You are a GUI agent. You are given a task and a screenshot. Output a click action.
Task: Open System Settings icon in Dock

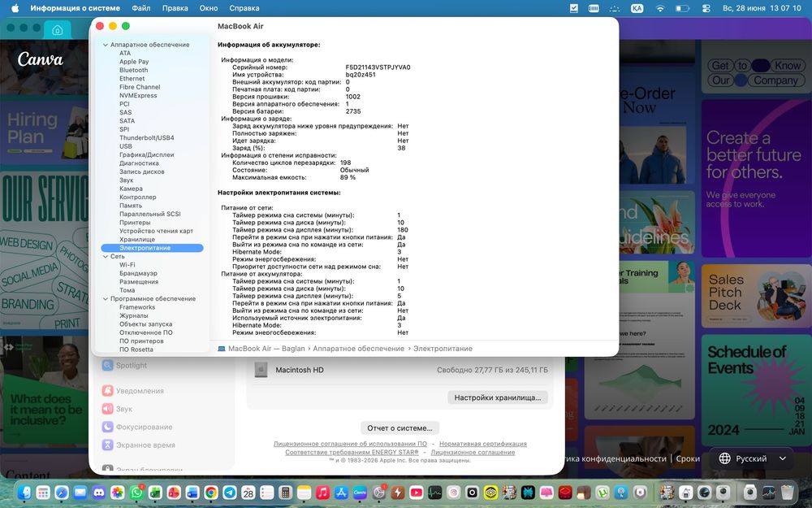click(x=379, y=492)
